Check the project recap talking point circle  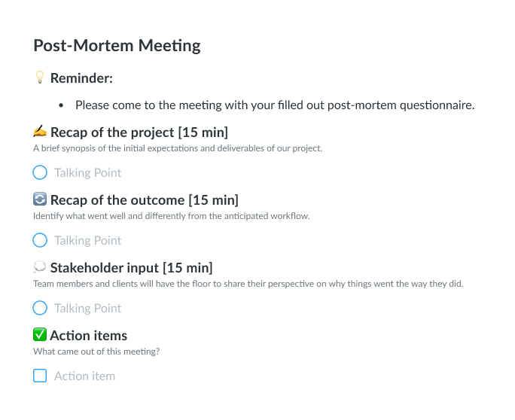tap(40, 172)
